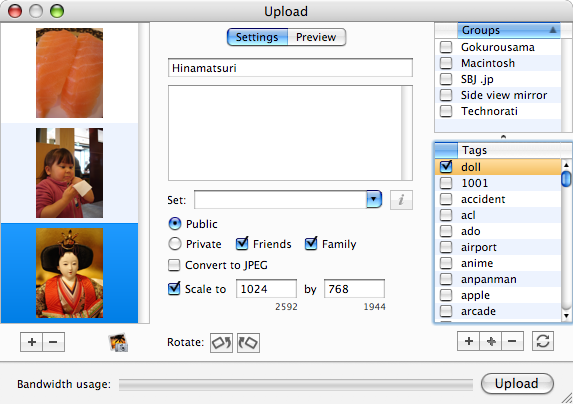Click the remove photo minus button

point(53,342)
